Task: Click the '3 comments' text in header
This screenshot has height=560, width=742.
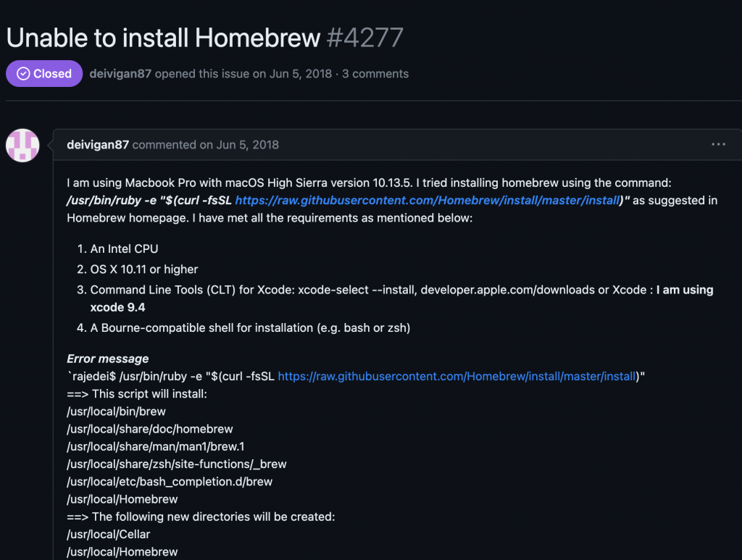Action: coord(375,74)
